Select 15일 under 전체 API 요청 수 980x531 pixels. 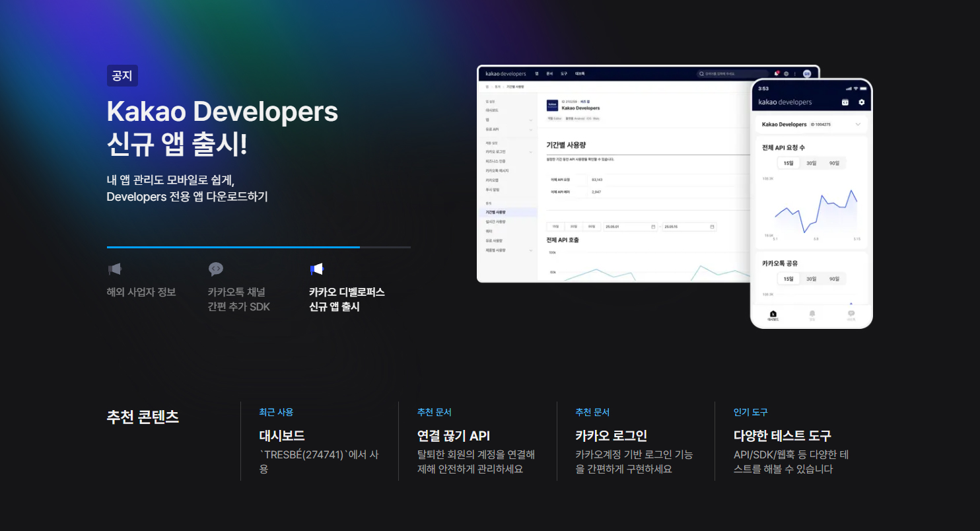click(x=788, y=163)
